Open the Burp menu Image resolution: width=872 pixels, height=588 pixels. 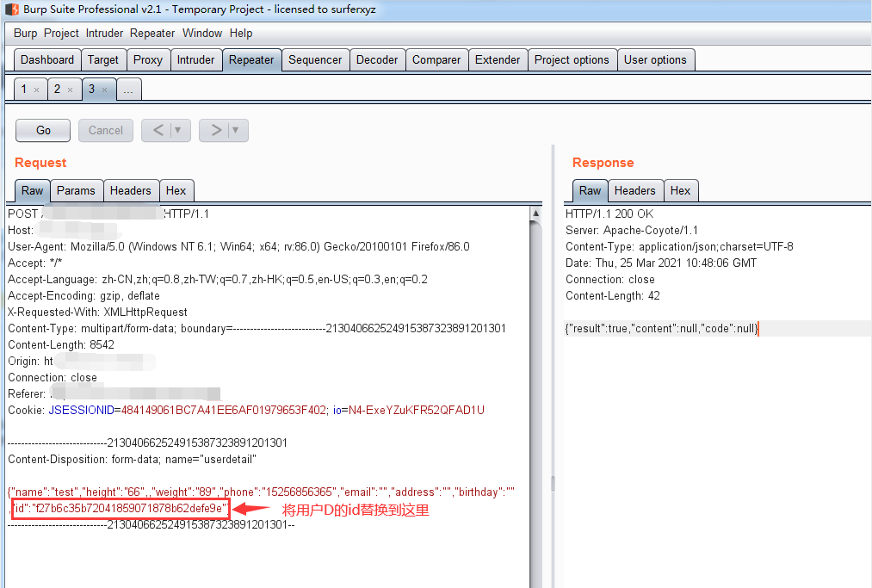(x=25, y=34)
